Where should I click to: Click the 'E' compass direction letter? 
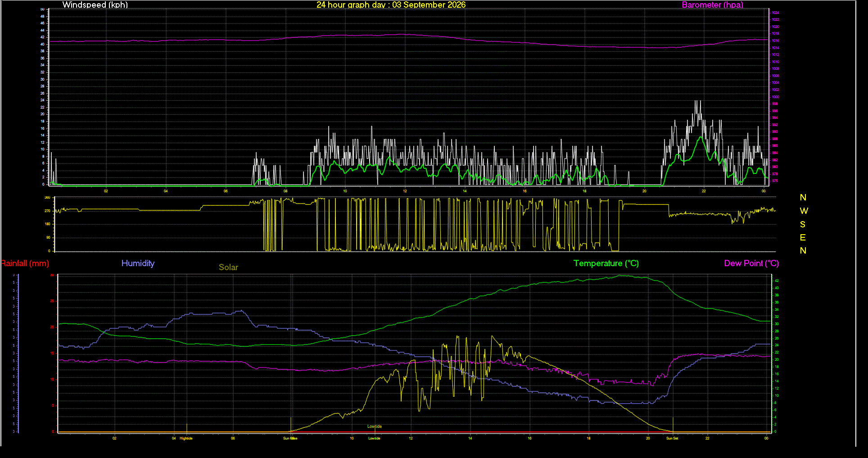point(803,237)
